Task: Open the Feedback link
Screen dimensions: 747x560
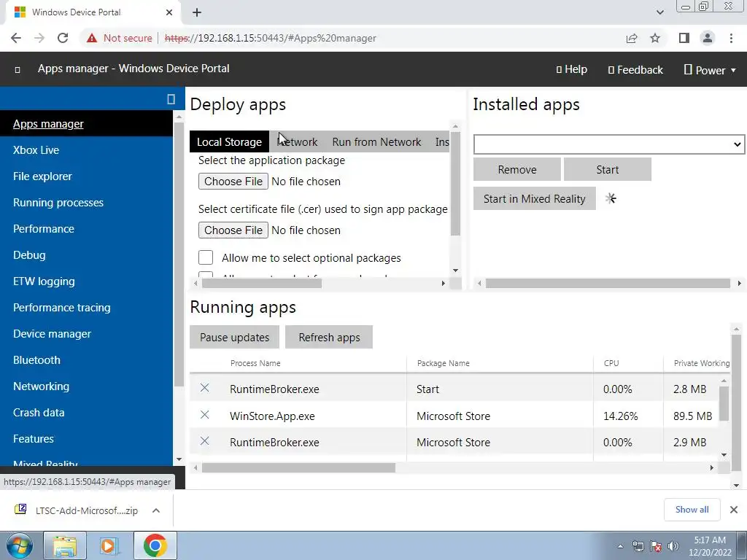Action: (x=635, y=70)
